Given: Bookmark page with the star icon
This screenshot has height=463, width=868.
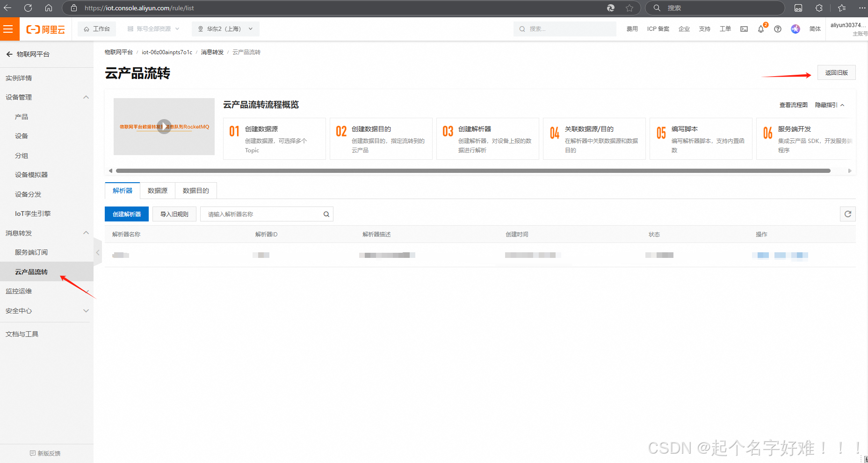Looking at the screenshot, I should (x=629, y=8).
